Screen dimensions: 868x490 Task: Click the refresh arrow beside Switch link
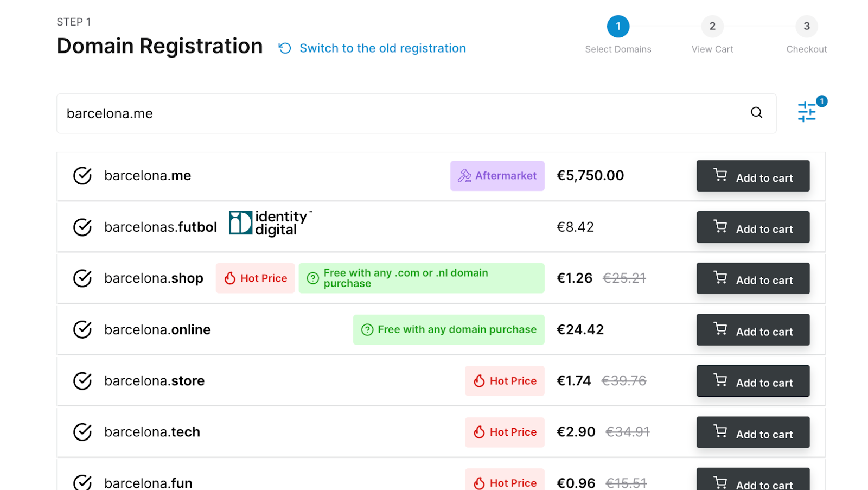click(x=285, y=48)
